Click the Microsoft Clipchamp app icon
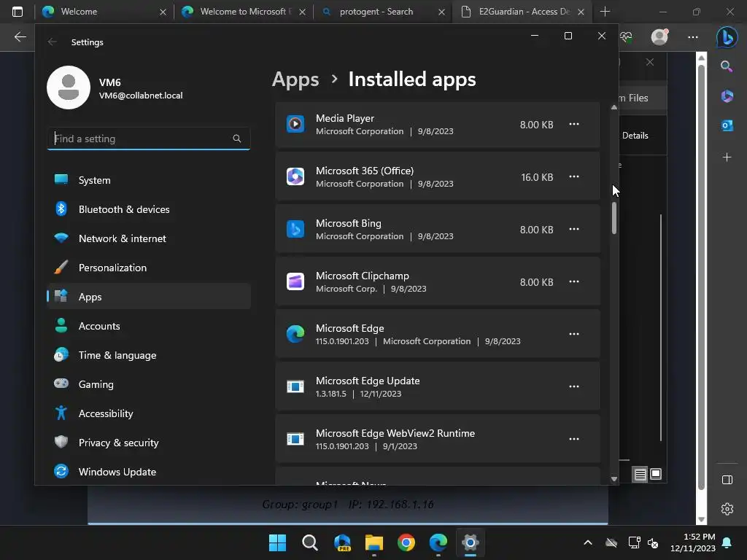Viewport: 747px width, 560px height. click(x=295, y=281)
